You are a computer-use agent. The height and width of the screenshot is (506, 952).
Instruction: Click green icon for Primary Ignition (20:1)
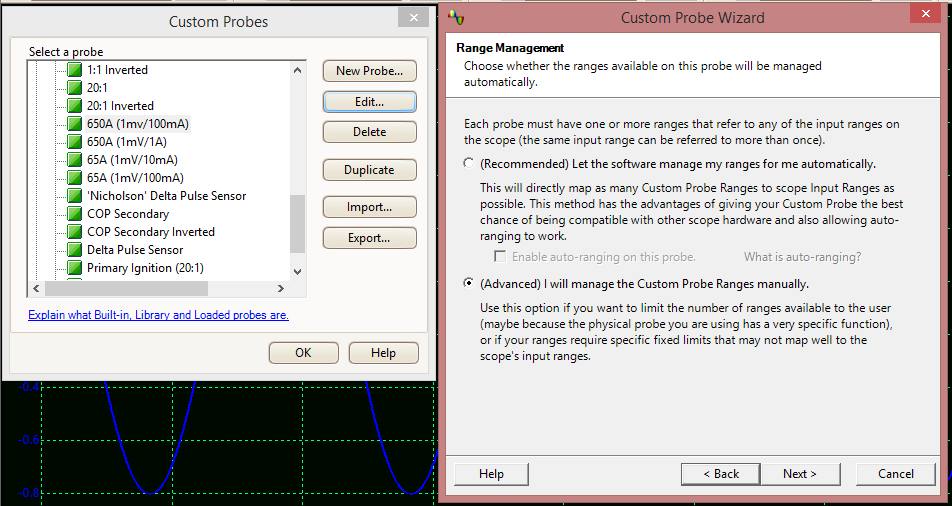(74, 268)
